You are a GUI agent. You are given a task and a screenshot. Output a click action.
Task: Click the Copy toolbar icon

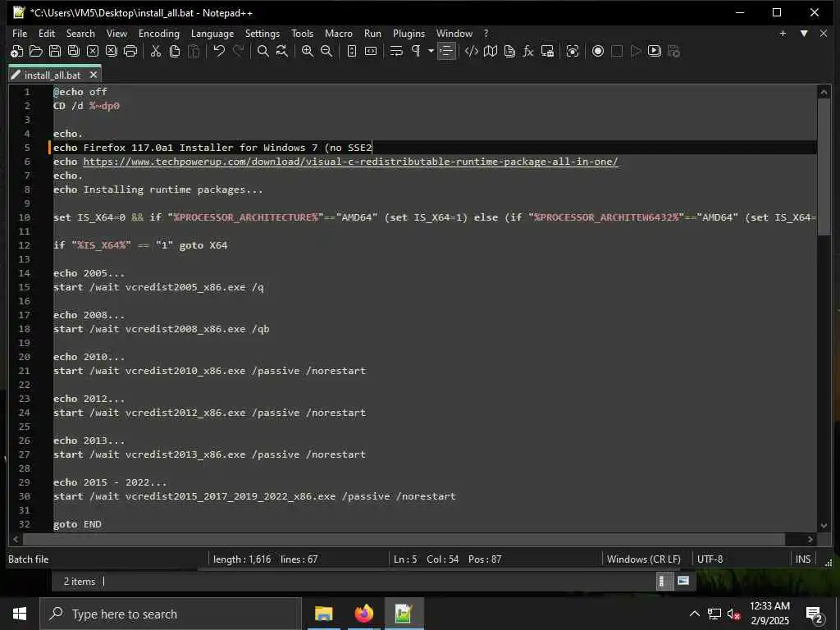(x=175, y=52)
